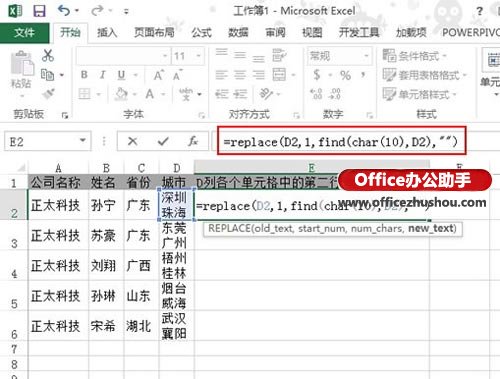Image resolution: width=500 pixels, height=379 pixels.
Task: Click the Borders icon
Action: pyautogui.click(x=84, y=94)
